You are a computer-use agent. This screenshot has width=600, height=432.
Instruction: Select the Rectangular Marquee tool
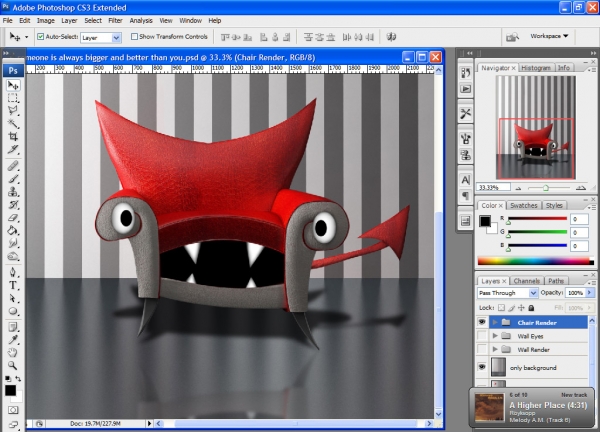pos(13,98)
